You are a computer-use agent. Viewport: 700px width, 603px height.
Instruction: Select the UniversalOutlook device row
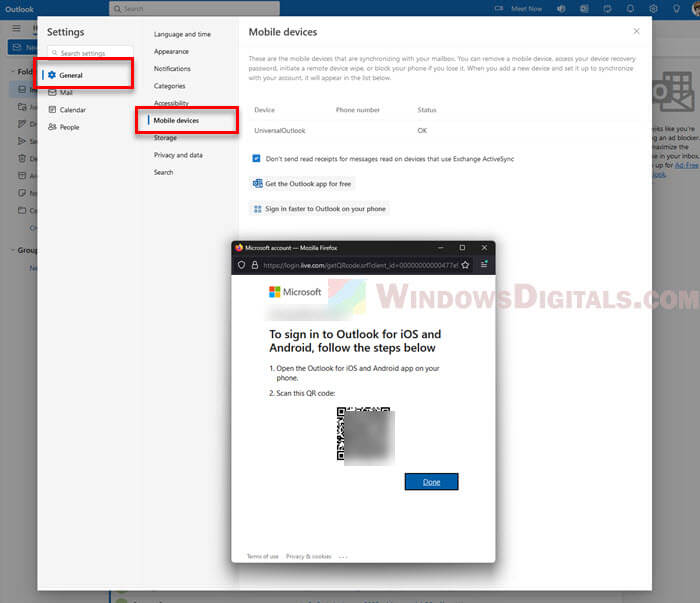pos(445,131)
